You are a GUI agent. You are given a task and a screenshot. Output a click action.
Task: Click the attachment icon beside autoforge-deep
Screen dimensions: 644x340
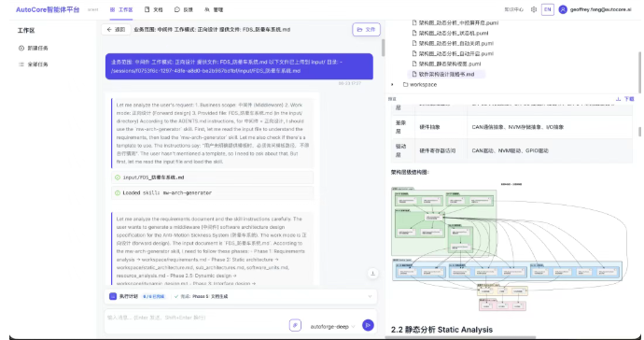click(x=295, y=325)
